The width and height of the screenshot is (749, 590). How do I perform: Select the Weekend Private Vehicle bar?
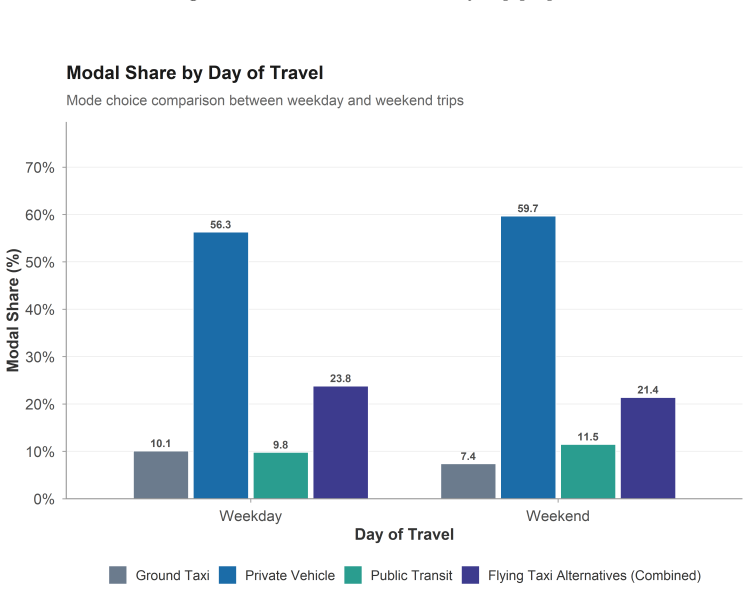click(x=528, y=357)
